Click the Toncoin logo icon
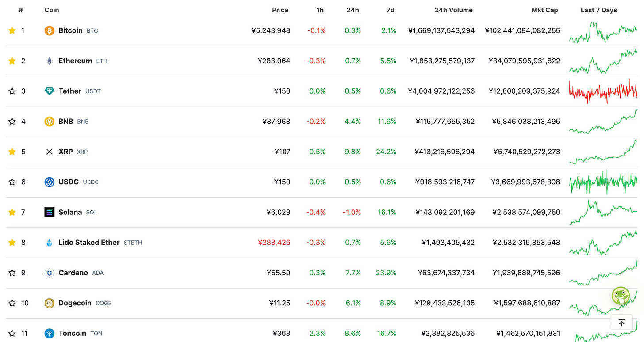This screenshot has width=644, height=342. coord(50,333)
